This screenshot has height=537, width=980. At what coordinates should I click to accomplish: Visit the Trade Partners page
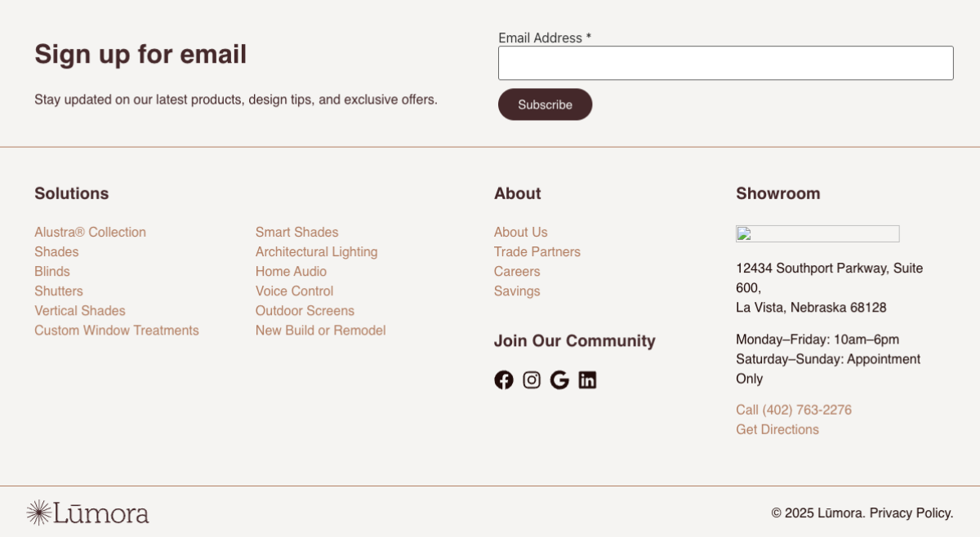coord(537,252)
